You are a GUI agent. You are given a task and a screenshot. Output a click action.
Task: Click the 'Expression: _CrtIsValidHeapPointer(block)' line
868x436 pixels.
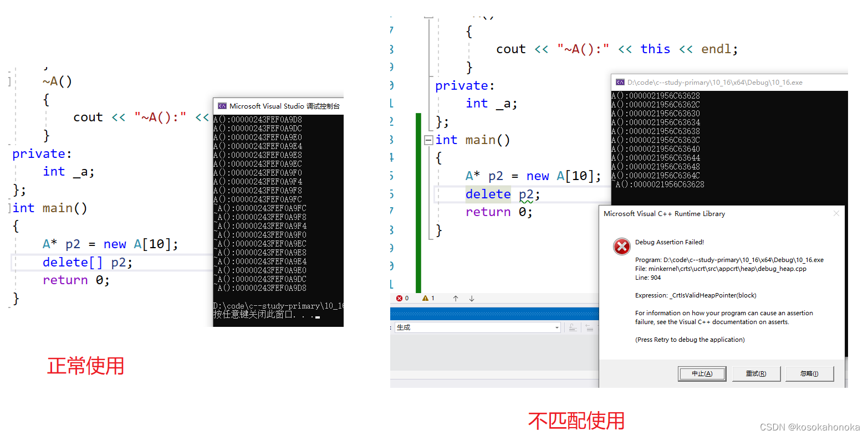(x=696, y=295)
